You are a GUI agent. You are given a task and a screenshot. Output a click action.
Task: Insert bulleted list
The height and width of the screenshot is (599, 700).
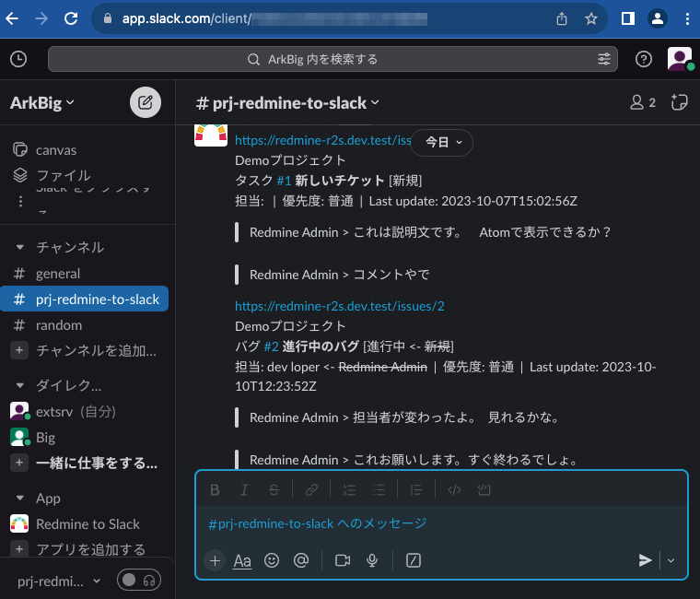pos(379,490)
